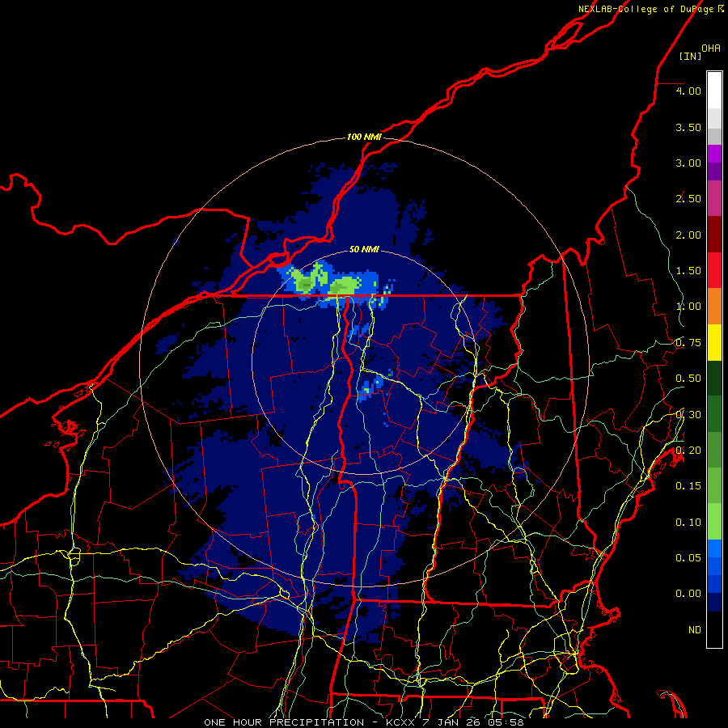Click the 0.75 legend value
The image size is (728, 728).
(x=688, y=343)
